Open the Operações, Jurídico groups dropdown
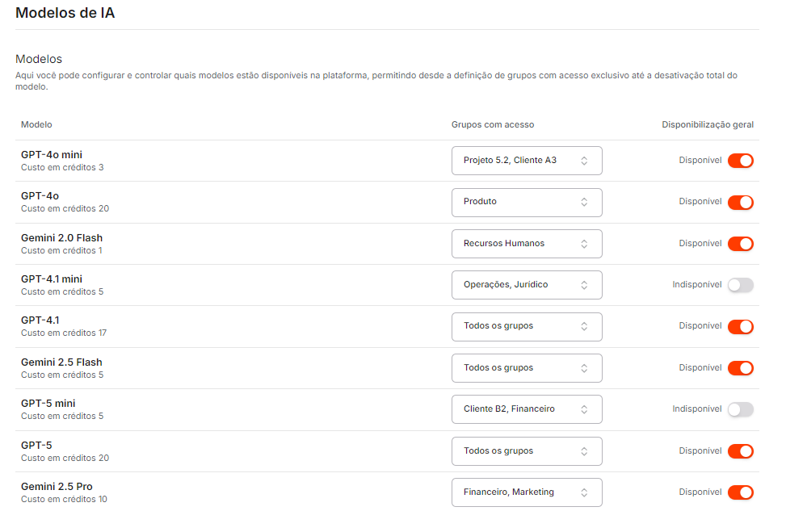Screen dimensions: 786x532 [527, 285]
